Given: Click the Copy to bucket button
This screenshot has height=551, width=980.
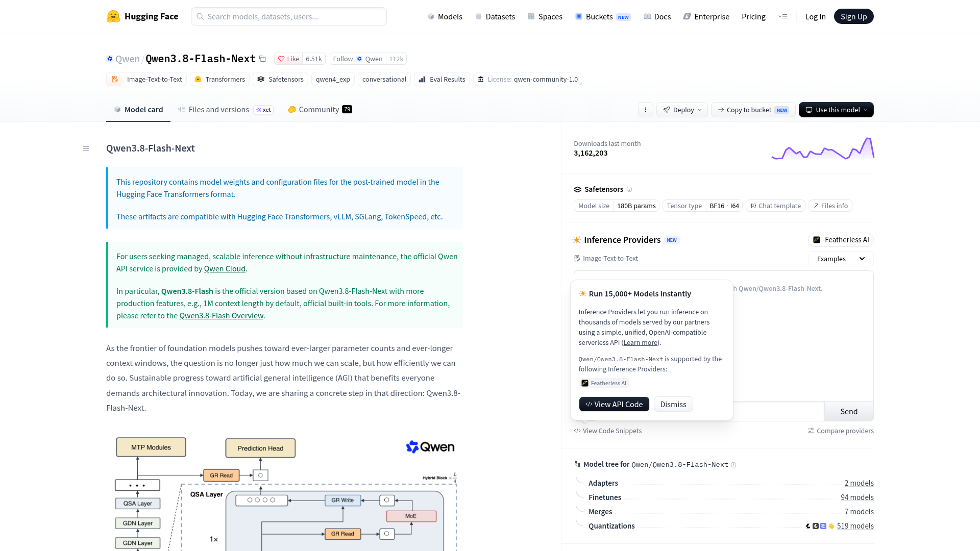Looking at the screenshot, I should point(753,110).
